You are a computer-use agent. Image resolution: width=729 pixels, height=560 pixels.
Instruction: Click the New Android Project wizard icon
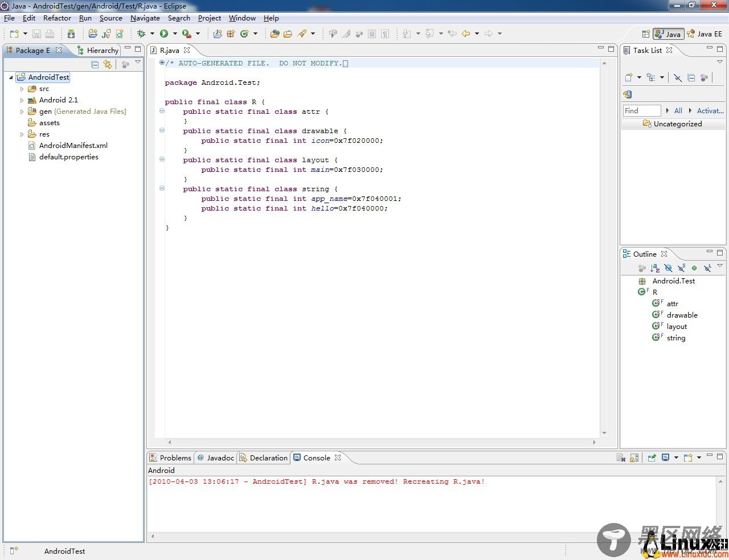pyautogui.click(x=93, y=34)
